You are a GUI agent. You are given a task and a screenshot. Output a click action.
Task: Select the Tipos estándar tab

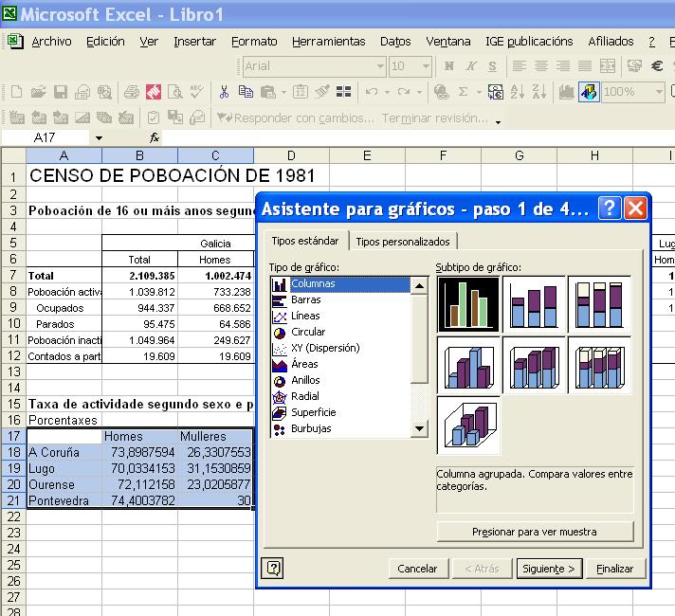305,241
